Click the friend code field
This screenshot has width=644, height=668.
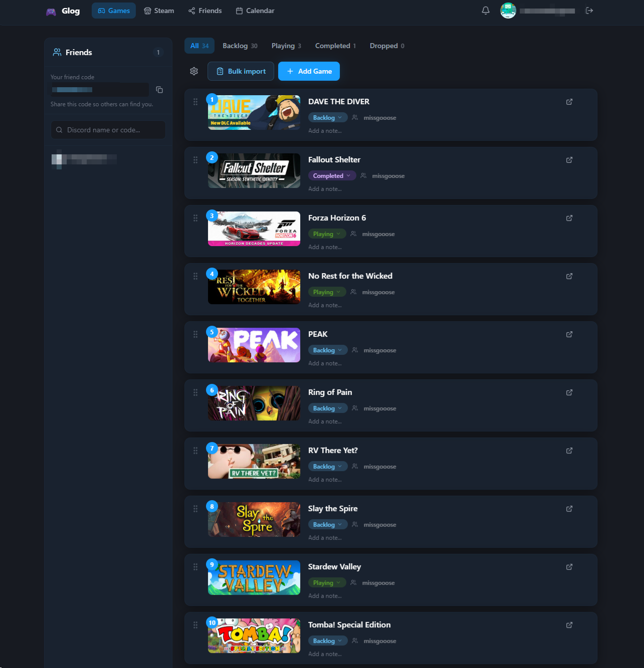coord(100,90)
